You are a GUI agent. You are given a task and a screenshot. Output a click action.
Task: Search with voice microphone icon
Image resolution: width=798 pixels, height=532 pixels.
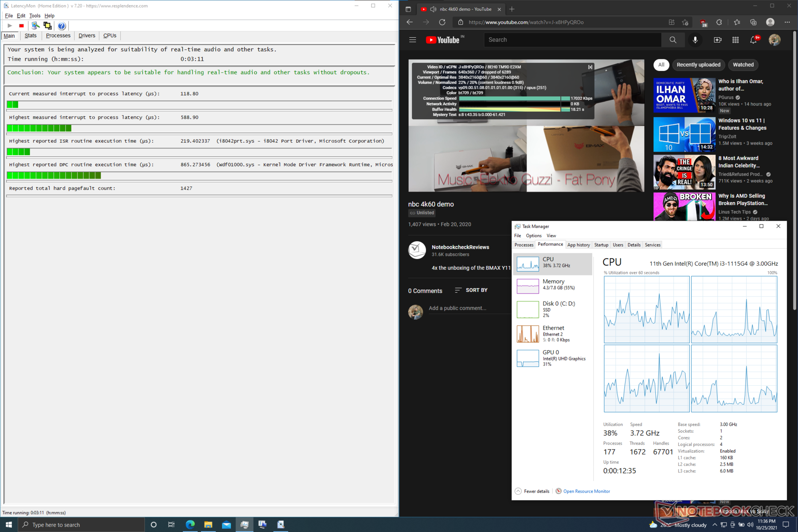click(695, 40)
